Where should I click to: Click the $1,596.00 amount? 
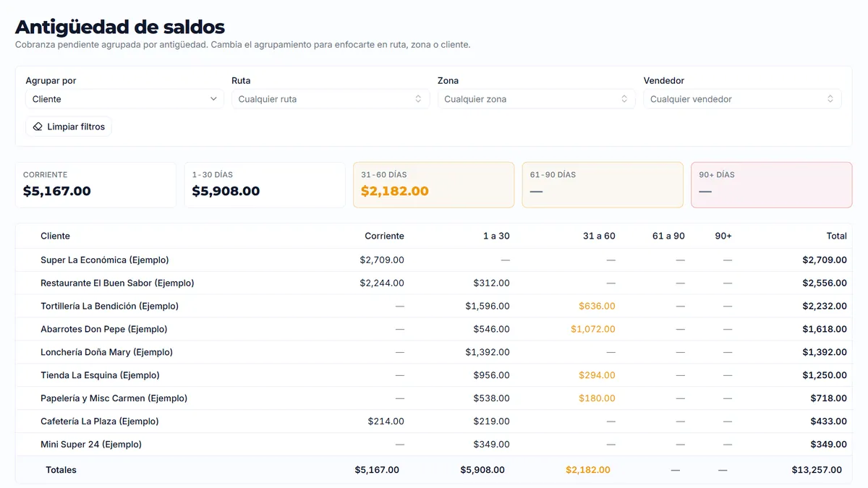[x=488, y=307]
